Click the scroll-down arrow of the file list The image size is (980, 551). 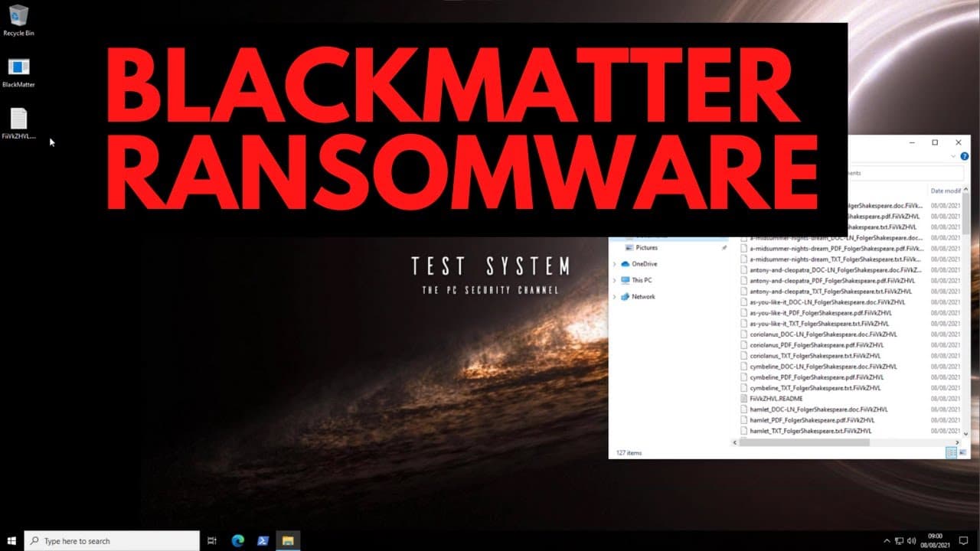click(966, 433)
